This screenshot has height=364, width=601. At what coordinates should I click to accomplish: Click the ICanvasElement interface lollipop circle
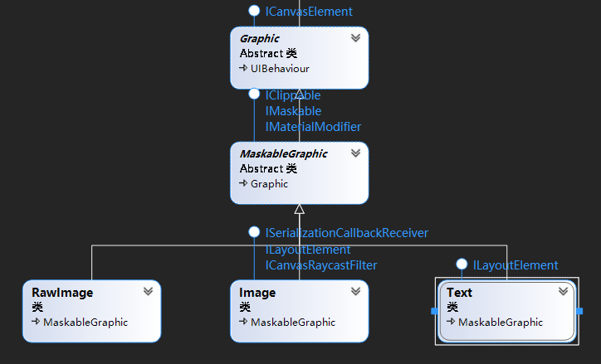tap(254, 11)
